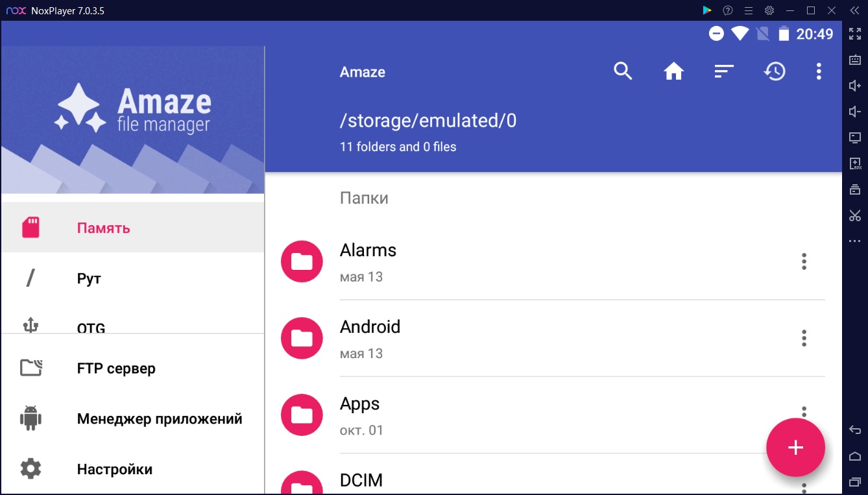Click the /storage/emulated/0 path
The image size is (868, 495).
point(428,121)
